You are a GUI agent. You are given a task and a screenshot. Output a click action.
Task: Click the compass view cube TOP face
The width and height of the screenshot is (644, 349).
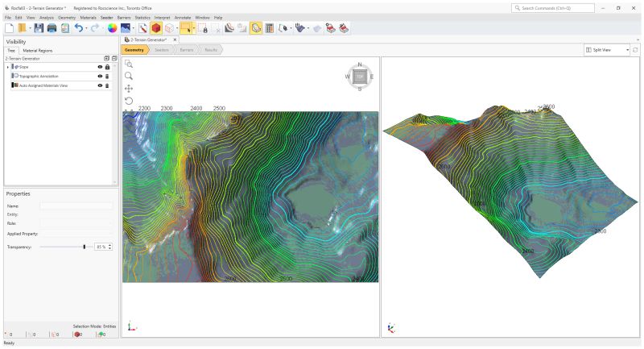(360, 77)
